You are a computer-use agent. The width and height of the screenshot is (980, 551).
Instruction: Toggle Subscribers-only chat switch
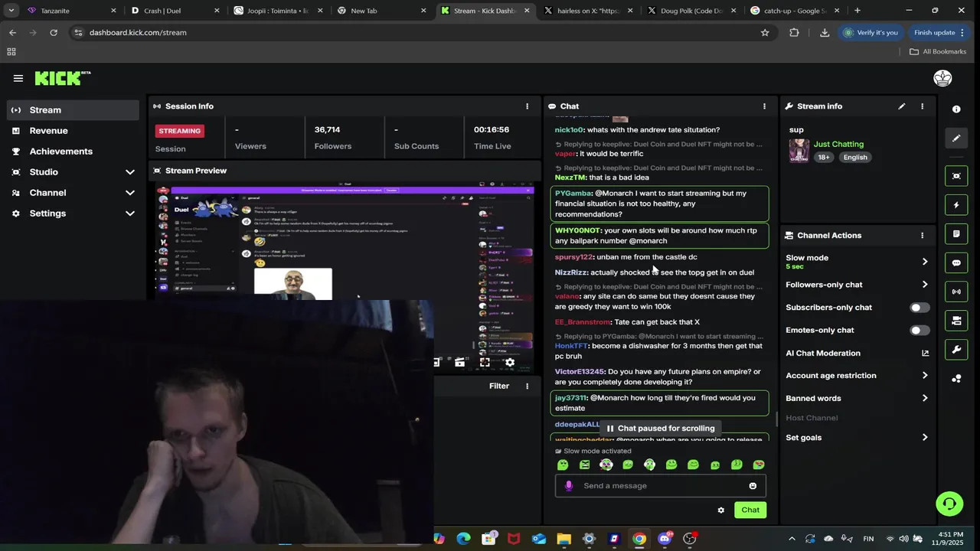[920, 308]
